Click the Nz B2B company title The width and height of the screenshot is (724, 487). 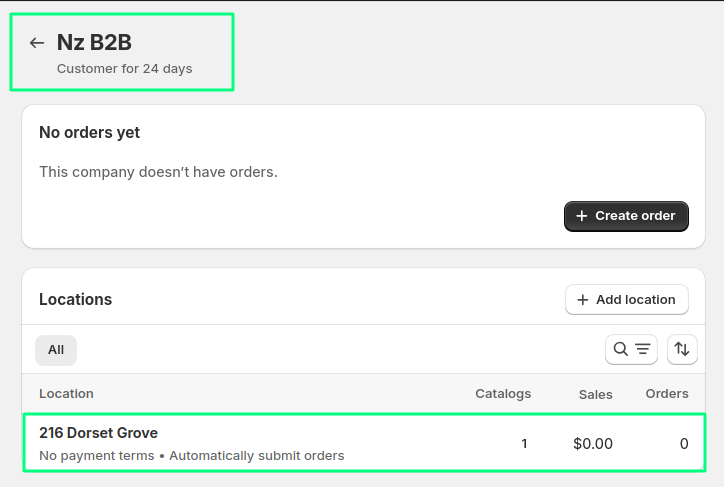coord(94,42)
